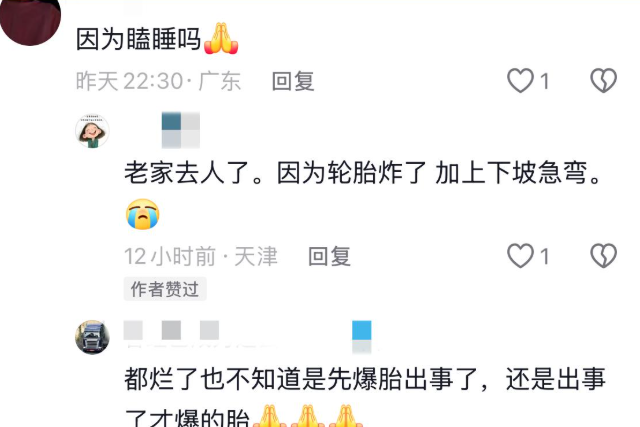Select the 都烂了也不知道 comment text
The width and height of the screenshot is (640, 427).
364,398
